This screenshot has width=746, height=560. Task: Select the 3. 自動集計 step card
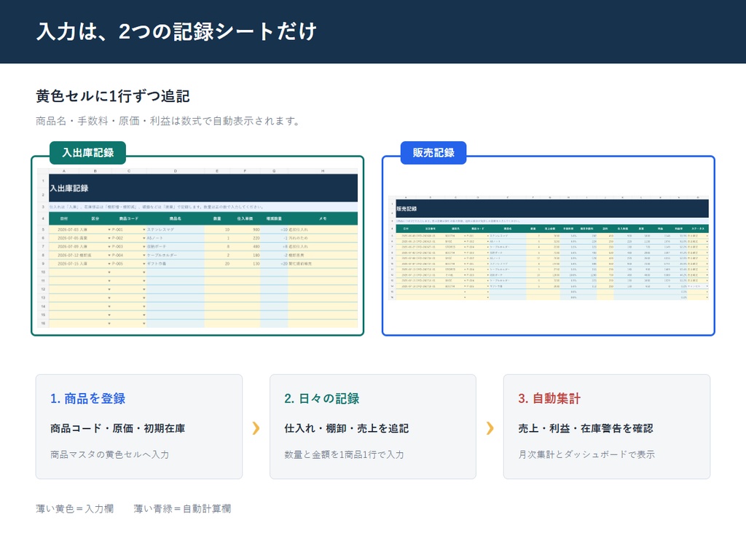tap(607, 427)
